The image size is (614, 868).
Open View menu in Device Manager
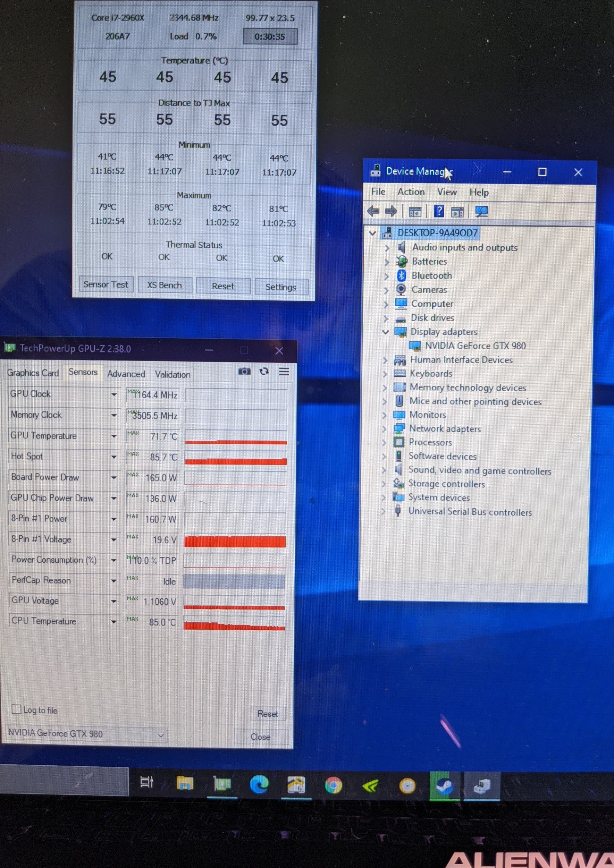(447, 193)
